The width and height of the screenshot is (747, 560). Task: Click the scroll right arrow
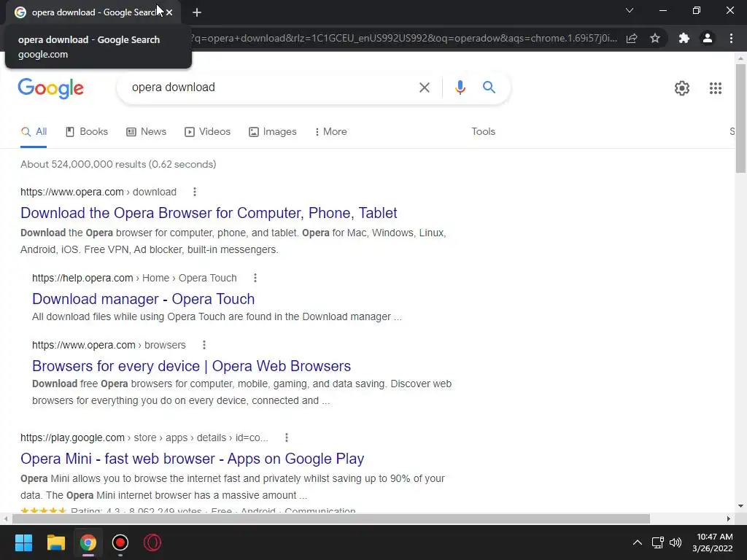pos(729,518)
